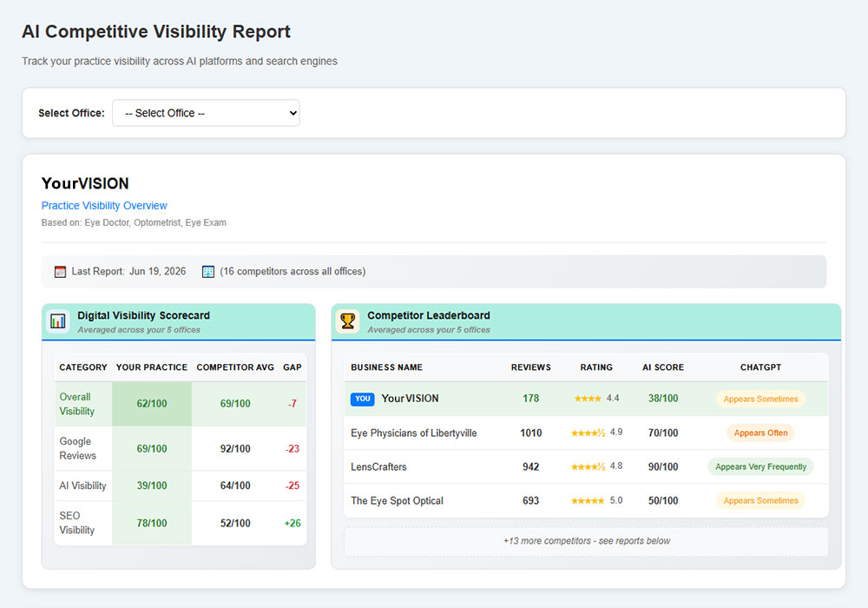Select YourVISION in the leaderboard
This screenshot has height=608, width=868.
(411, 398)
